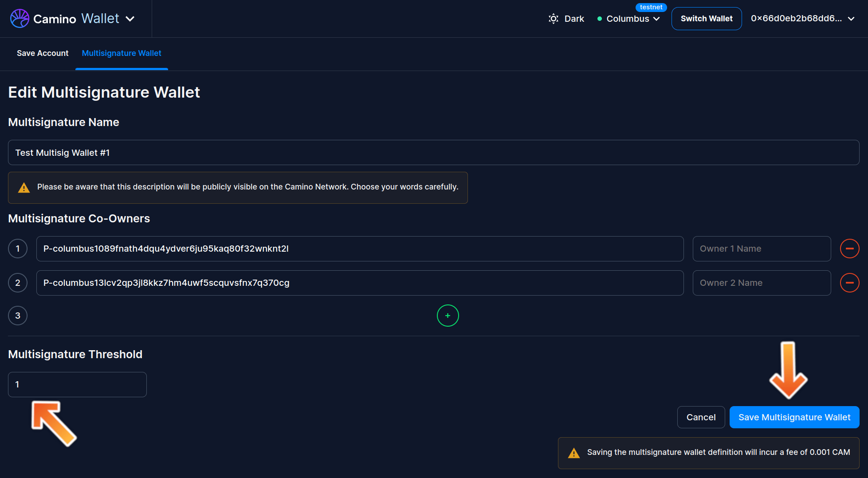Click the Multisignature Name heading
The height and width of the screenshot is (478, 868).
pos(63,122)
